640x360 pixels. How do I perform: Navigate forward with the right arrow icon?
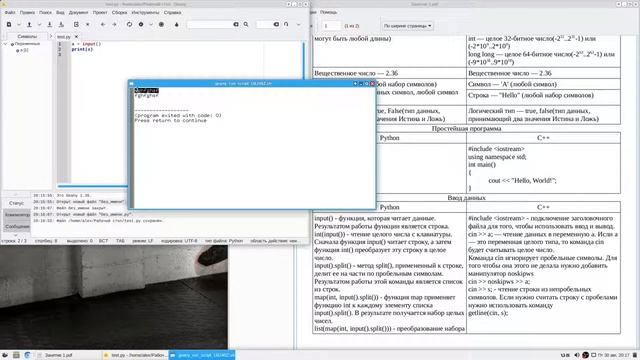click(x=114, y=24)
